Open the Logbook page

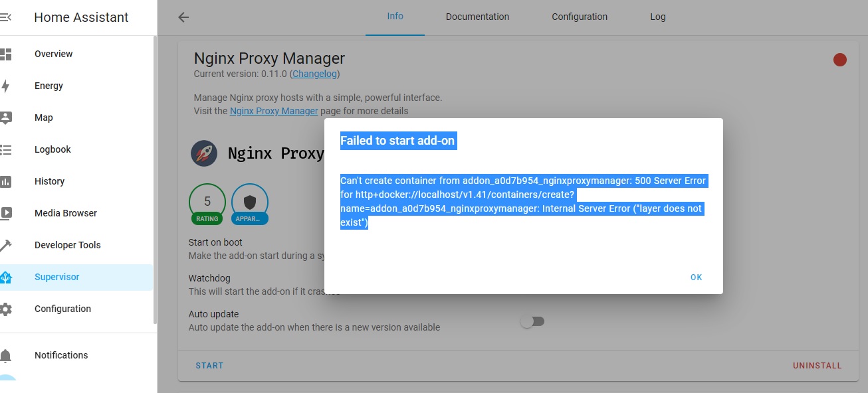[52, 149]
